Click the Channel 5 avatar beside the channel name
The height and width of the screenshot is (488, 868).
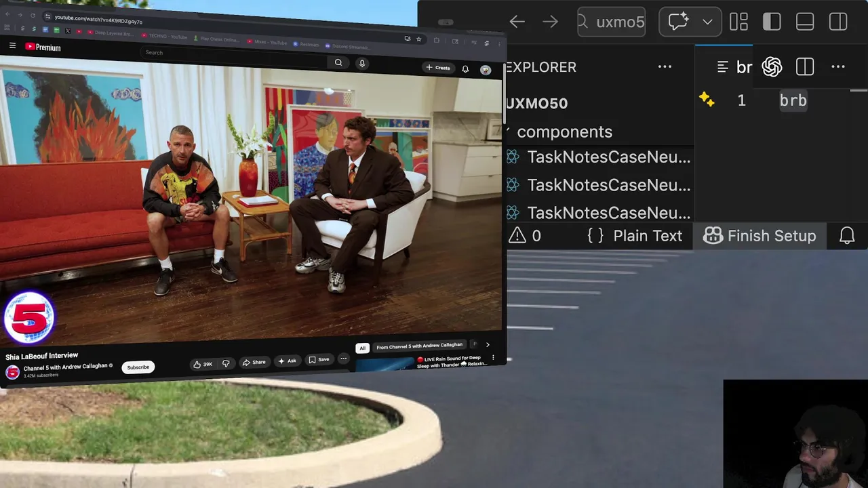click(x=12, y=372)
